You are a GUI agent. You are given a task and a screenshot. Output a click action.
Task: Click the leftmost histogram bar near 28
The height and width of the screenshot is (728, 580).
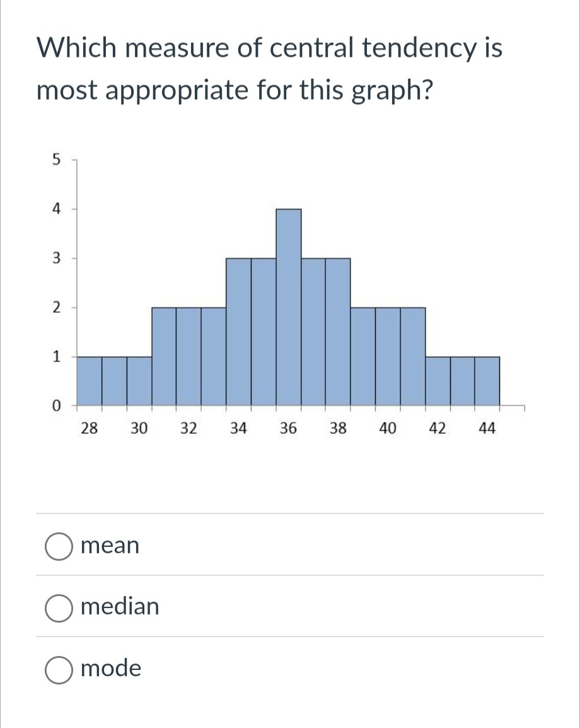(88, 379)
